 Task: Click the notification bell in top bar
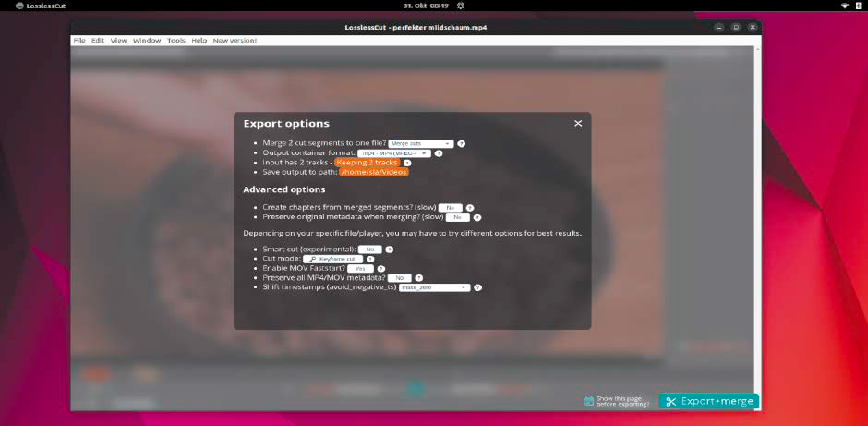[x=460, y=6]
